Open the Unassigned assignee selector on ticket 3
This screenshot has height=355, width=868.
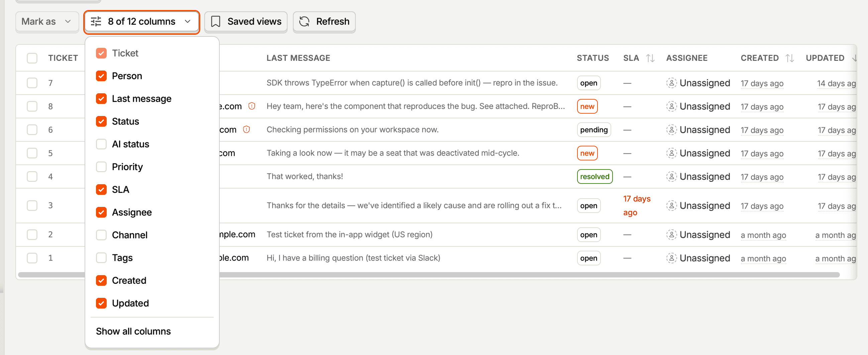[x=698, y=206]
